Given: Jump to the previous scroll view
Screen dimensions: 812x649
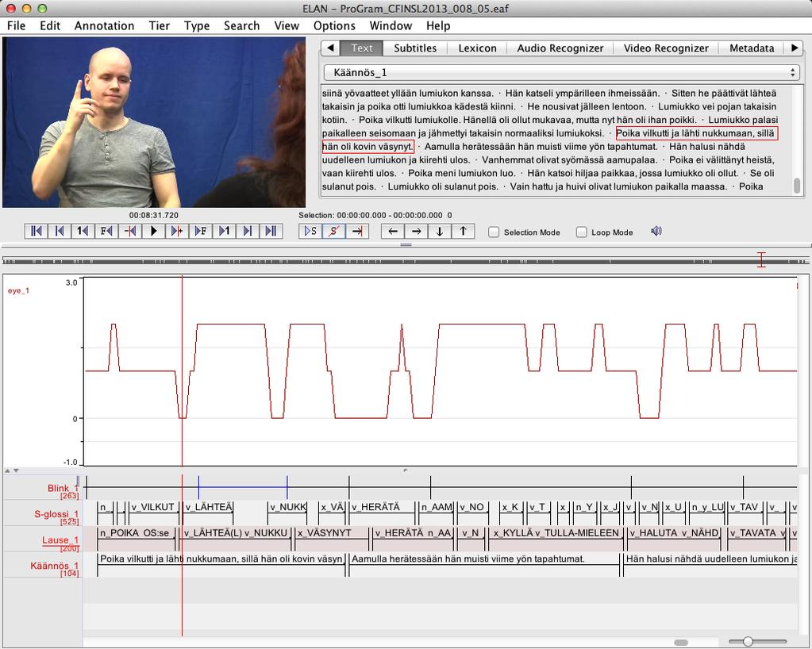Looking at the screenshot, I should [x=60, y=231].
